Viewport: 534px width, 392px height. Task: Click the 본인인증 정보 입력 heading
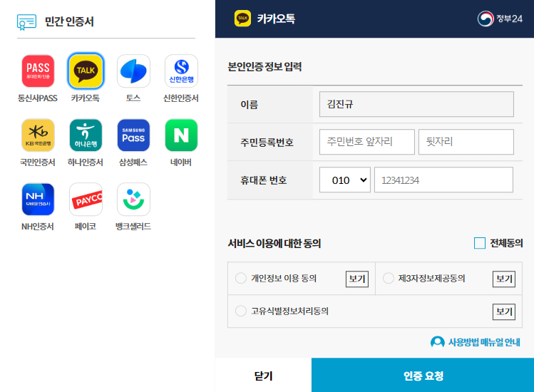point(265,66)
